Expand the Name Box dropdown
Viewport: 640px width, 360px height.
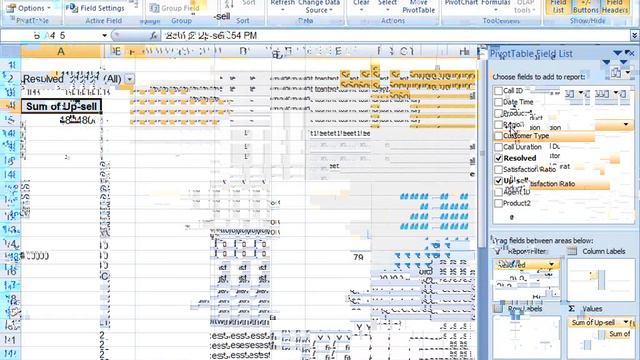tap(104, 36)
